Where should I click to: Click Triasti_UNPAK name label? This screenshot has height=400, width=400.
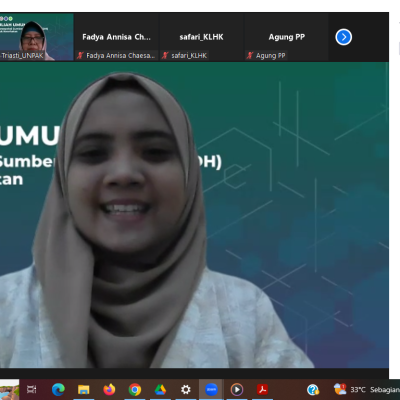(x=22, y=55)
